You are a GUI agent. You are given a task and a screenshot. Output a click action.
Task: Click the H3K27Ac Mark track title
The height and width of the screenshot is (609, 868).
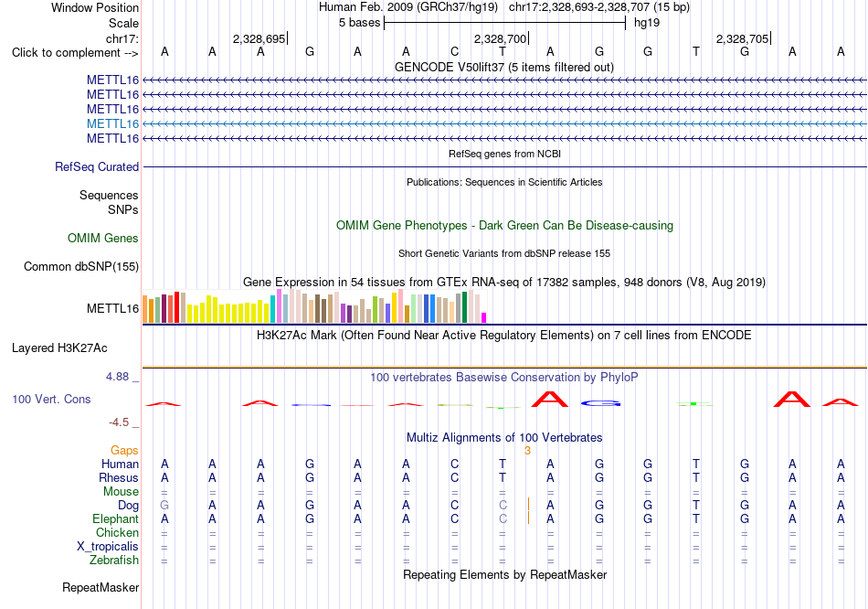(504, 336)
